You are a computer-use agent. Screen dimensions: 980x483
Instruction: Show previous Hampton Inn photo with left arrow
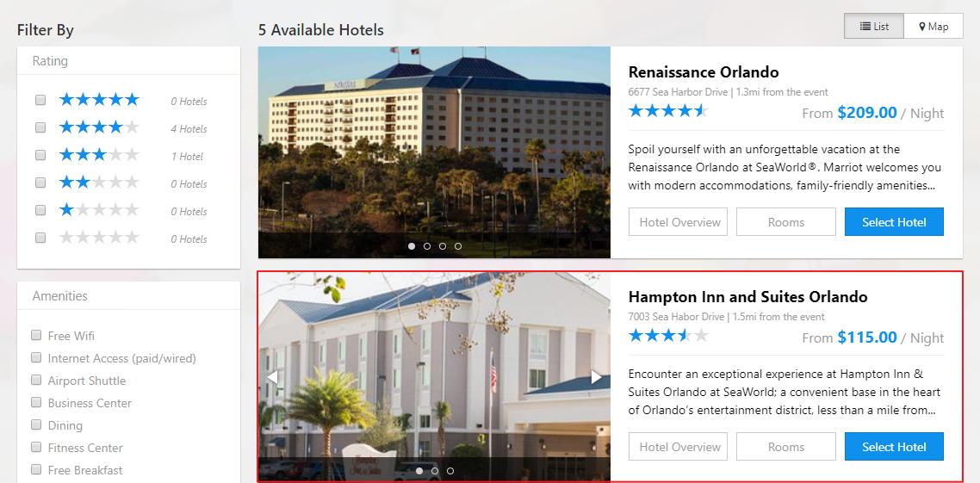click(x=272, y=377)
